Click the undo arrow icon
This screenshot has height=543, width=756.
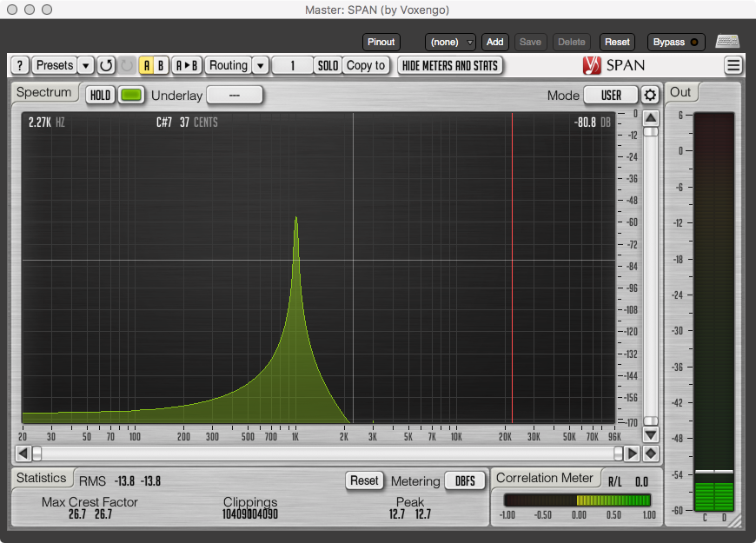(104, 65)
